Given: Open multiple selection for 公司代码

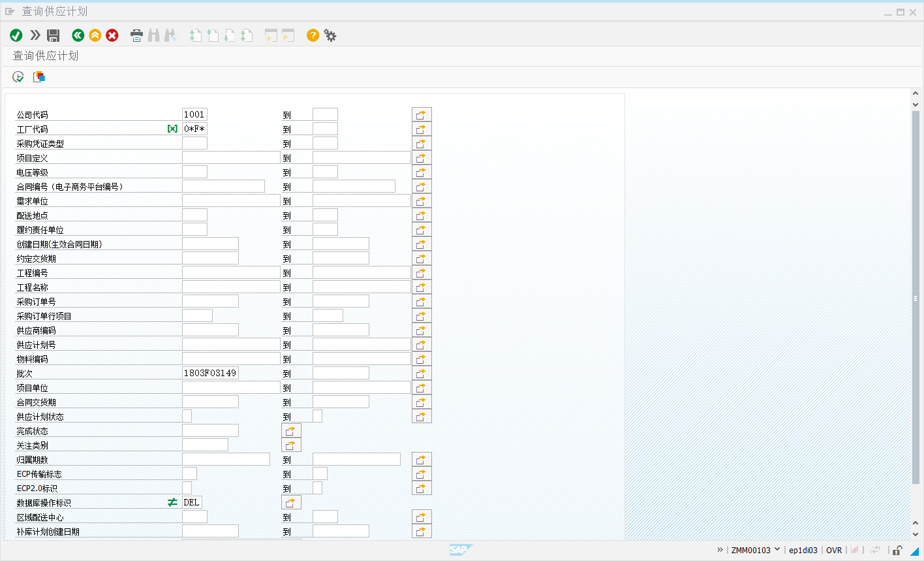Looking at the screenshot, I should click(x=422, y=114).
